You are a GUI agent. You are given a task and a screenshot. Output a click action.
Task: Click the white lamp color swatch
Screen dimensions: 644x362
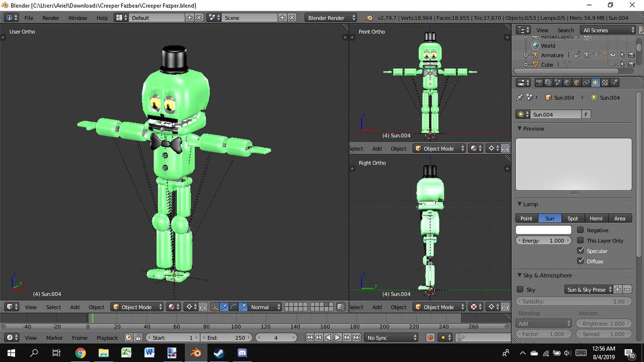[x=543, y=230]
